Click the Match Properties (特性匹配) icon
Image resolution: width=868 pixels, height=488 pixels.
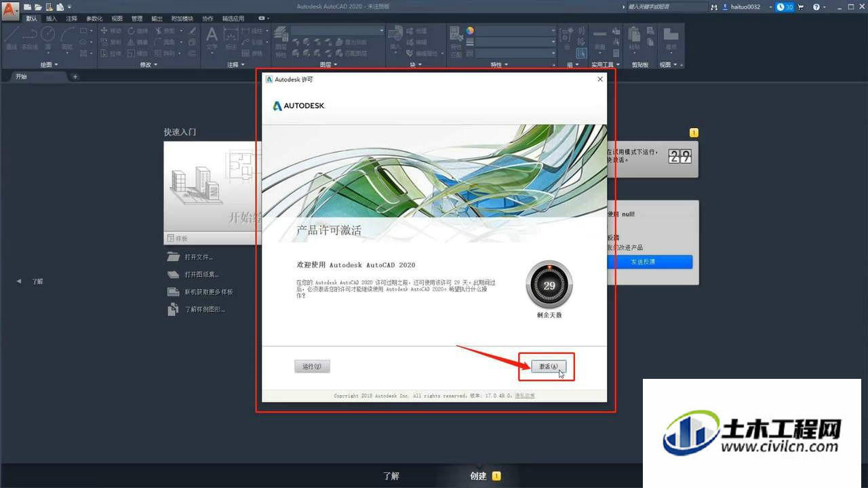[x=456, y=42]
